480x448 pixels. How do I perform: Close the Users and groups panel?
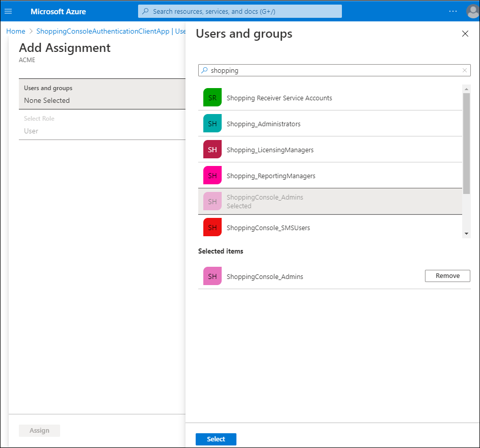click(465, 34)
